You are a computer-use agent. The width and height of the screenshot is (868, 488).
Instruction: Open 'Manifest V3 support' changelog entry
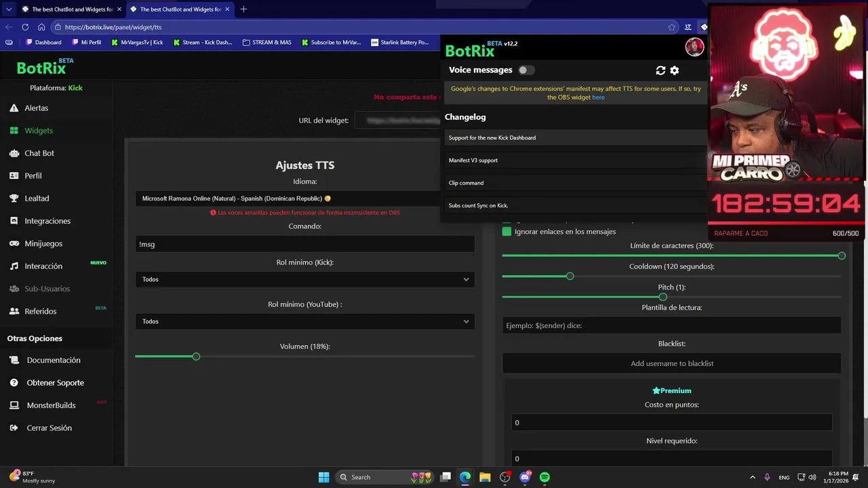pyautogui.click(x=574, y=161)
